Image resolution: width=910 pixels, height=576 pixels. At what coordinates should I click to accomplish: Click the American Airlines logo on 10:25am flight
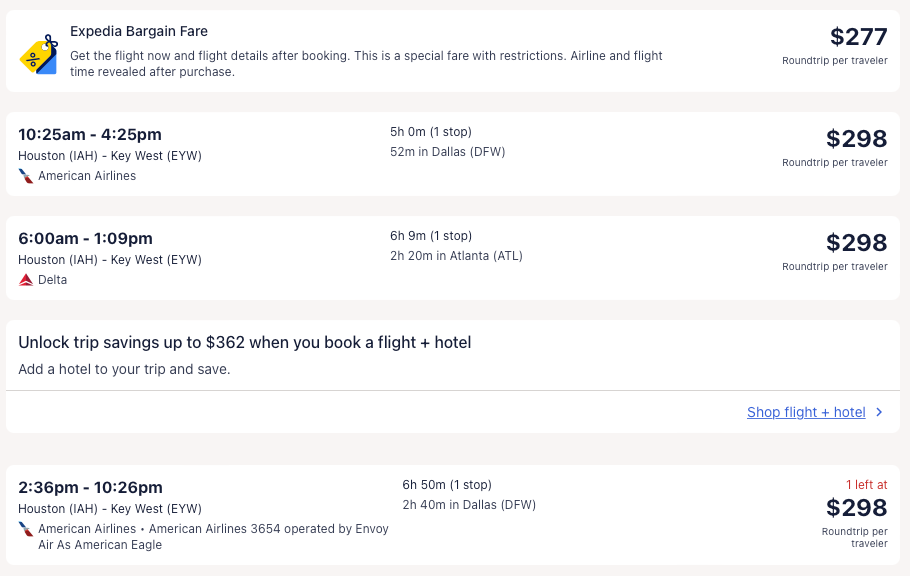point(26,176)
